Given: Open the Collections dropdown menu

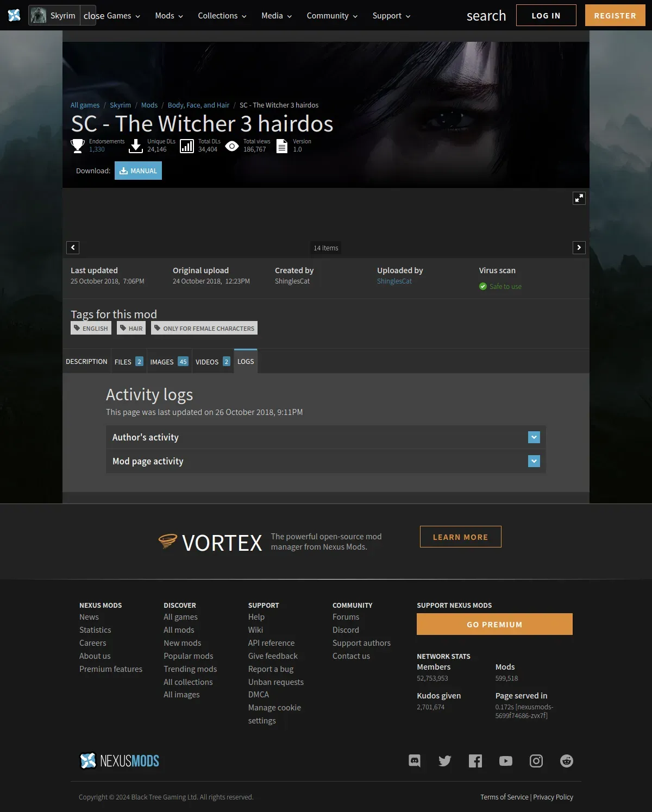Looking at the screenshot, I should coord(222,16).
